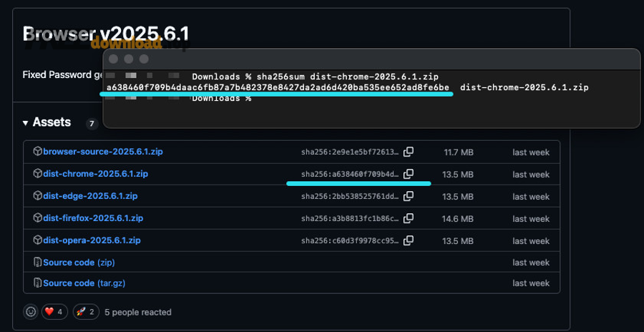Close the terminal window
Screen dimensions: 644x332
114,59
